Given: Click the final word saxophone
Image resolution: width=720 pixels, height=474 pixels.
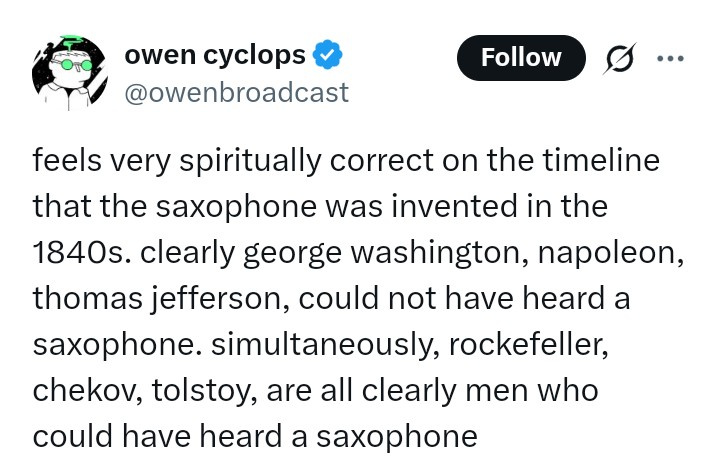Looking at the screenshot, I should 397,437.
